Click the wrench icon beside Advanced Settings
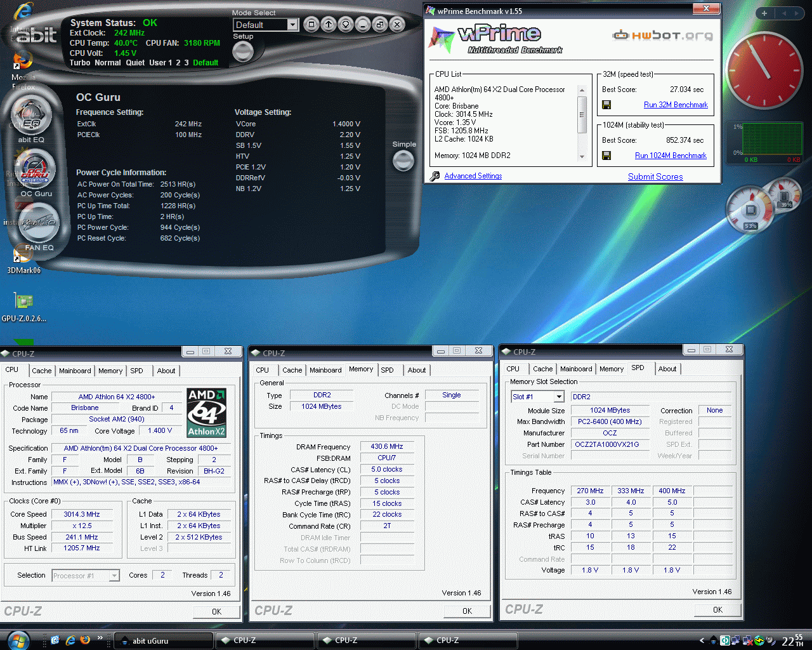Viewport: 812px width, 650px height. [x=435, y=176]
